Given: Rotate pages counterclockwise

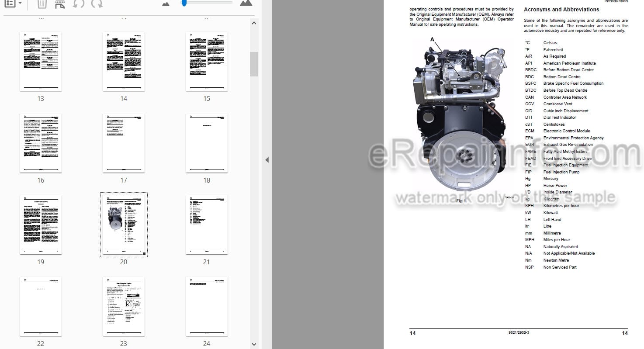Looking at the screenshot, I should point(79,4).
